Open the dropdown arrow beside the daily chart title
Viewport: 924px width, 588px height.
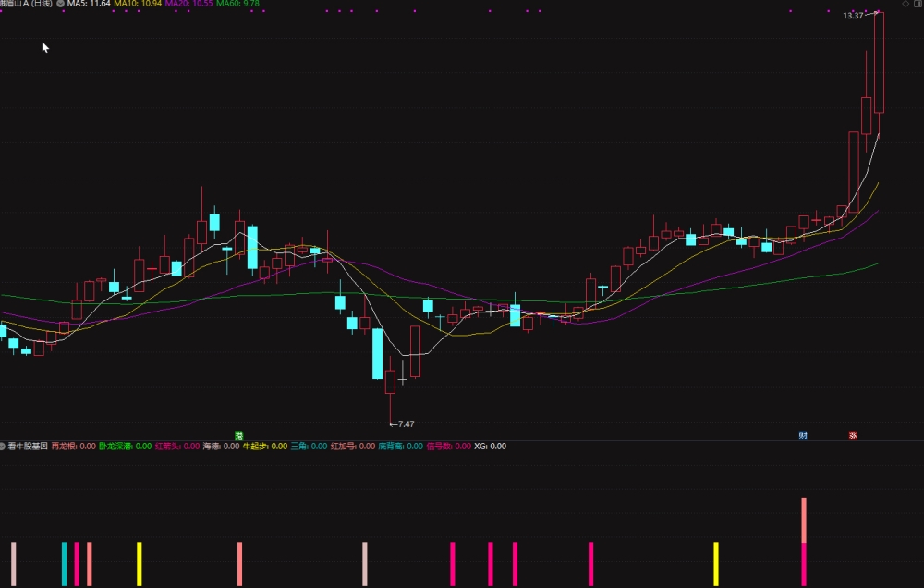(60, 4)
